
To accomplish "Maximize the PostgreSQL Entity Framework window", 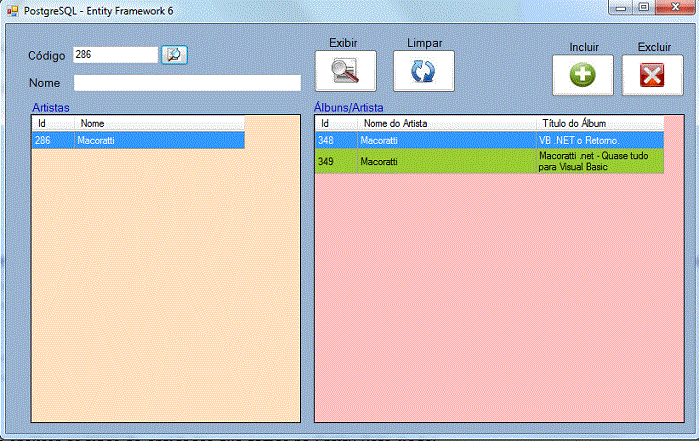I will point(643,7).
